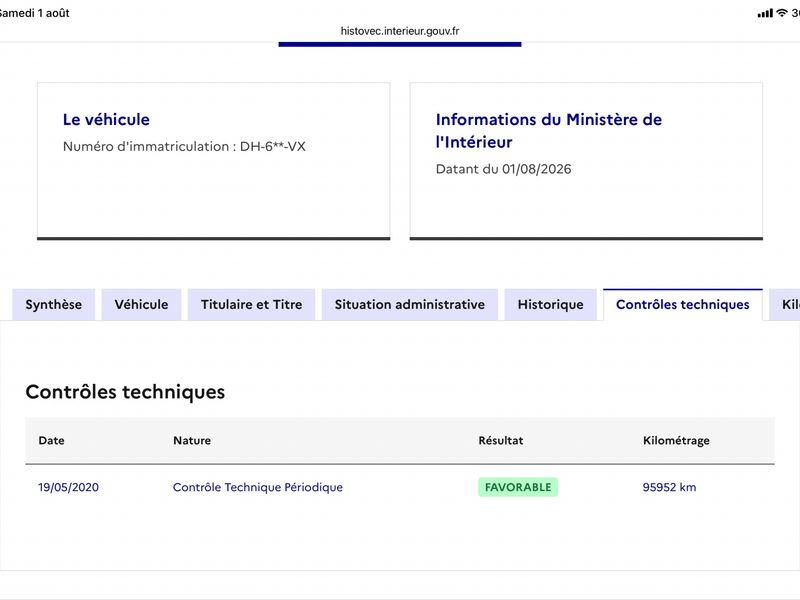The width and height of the screenshot is (800, 600).
Task: Click the Kilométrage column header
Action: 676,441
